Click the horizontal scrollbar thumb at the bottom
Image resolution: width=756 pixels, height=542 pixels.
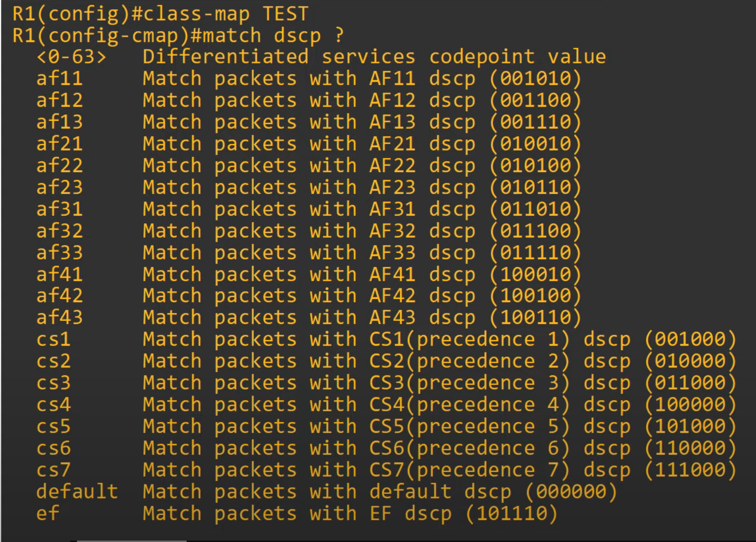(131, 541)
